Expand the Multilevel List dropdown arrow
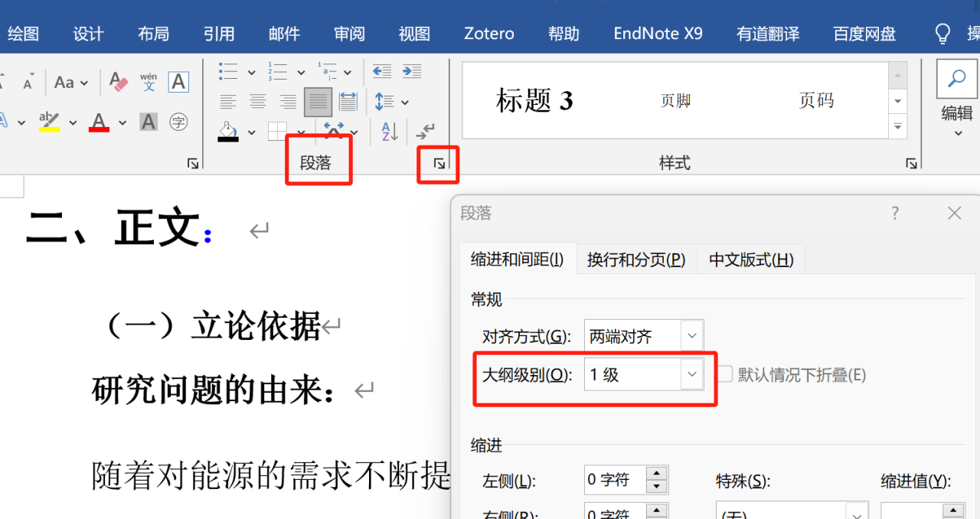 point(348,73)
